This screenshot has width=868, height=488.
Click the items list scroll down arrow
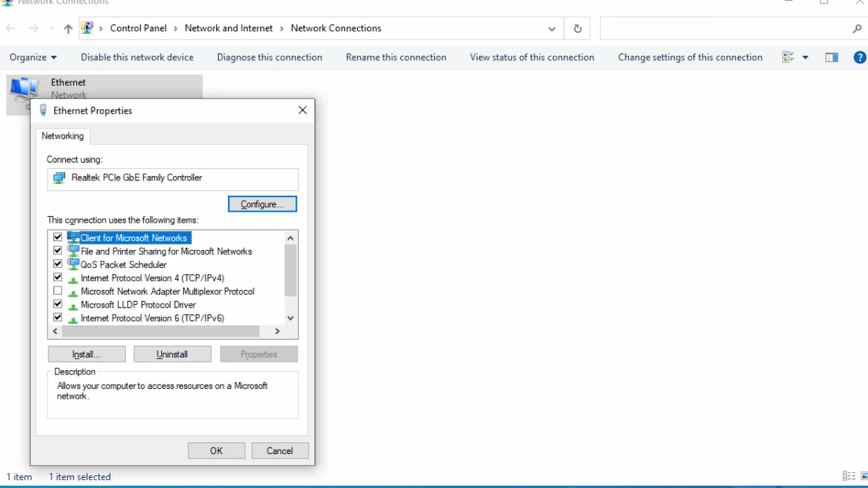(x=291, y=318)
